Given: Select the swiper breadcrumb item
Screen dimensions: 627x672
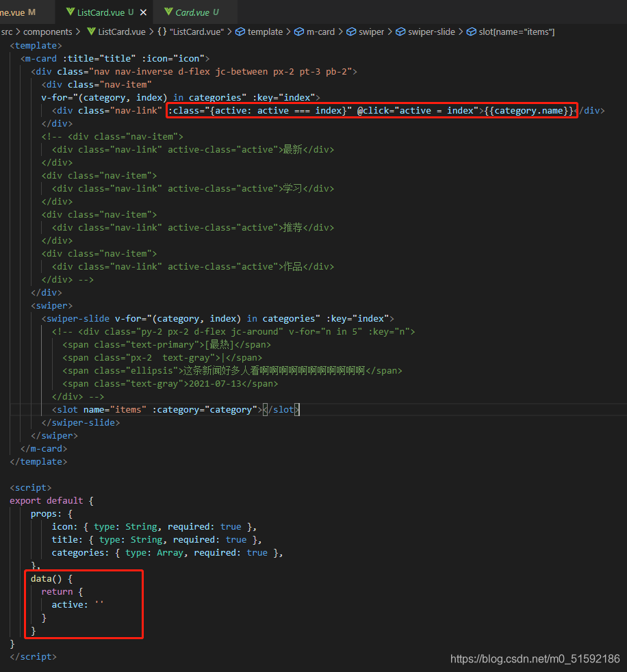Looking at the screenshot, I should (x=371, y=31).
